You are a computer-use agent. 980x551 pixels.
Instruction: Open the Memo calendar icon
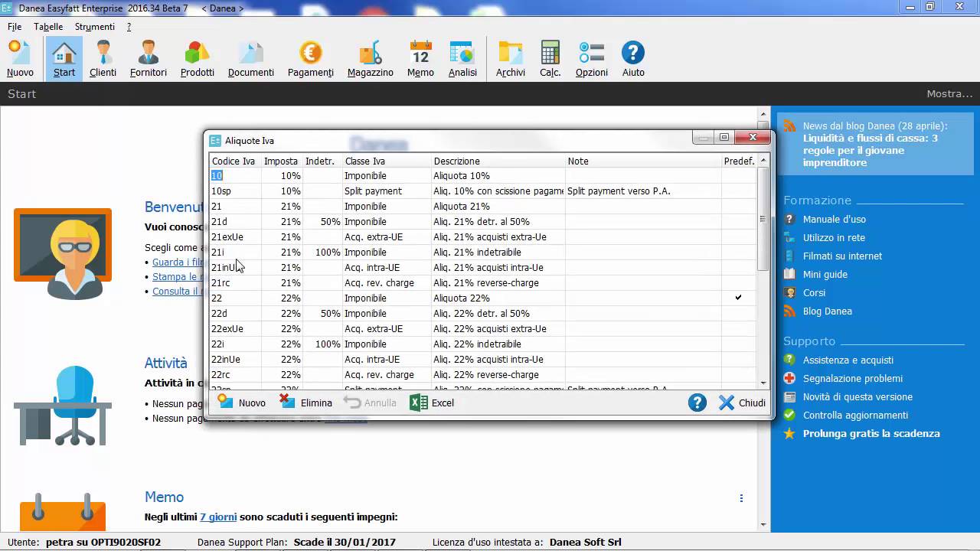(x=420, y=59)
